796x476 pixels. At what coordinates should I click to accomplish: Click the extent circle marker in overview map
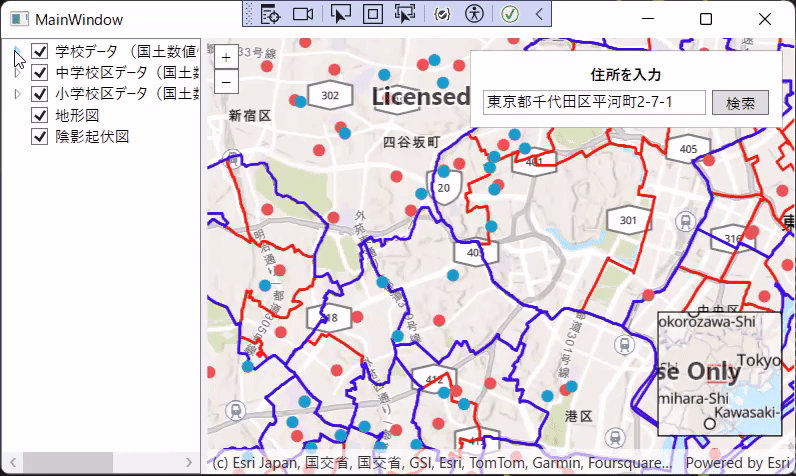click(710, 423)
